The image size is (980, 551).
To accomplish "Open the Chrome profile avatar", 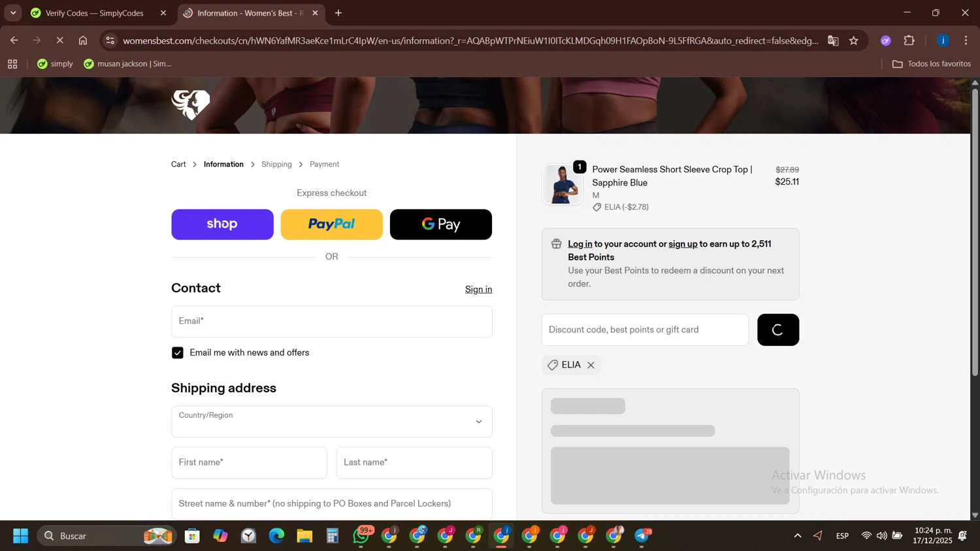I will tap(943, 40).
